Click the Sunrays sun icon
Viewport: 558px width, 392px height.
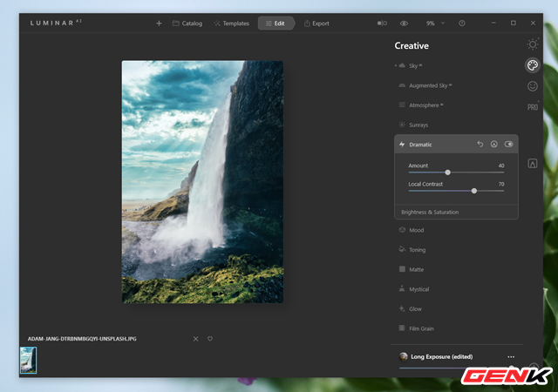tap(402, 125)
